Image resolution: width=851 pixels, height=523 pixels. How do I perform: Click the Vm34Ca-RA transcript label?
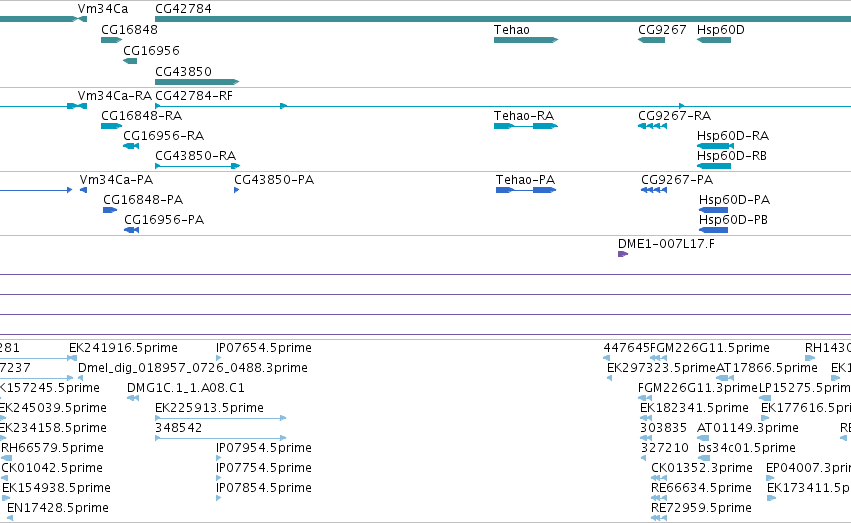coord(115,95)
